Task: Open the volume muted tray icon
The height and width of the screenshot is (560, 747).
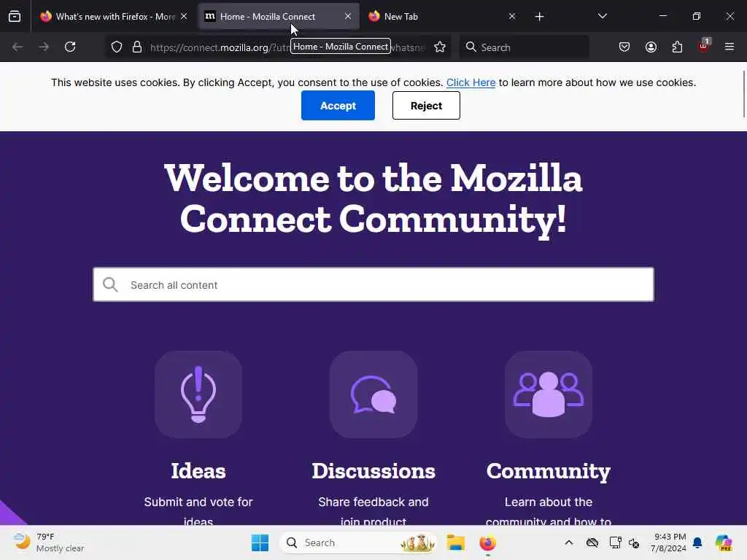Action: [634, 542]
